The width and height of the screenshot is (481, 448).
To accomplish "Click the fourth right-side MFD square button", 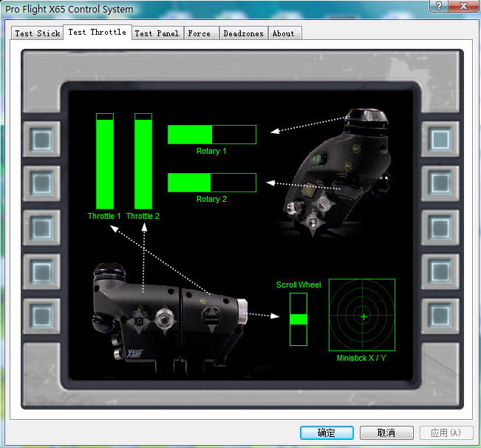I will [x=440, y=271].
